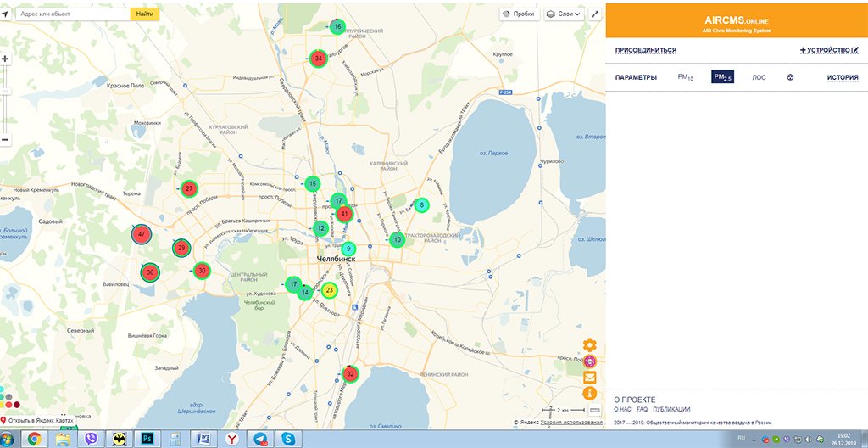Click the map zoom slider handle
Screen dimensions: 868x448
[5, 90]
